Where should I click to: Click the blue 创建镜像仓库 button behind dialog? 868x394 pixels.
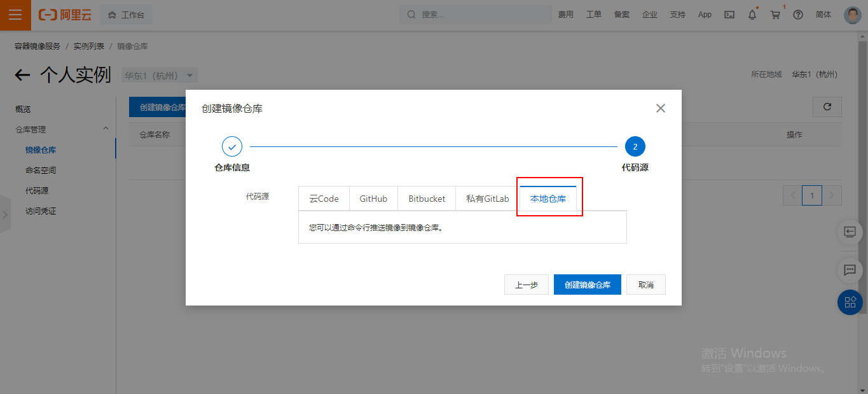158,108
